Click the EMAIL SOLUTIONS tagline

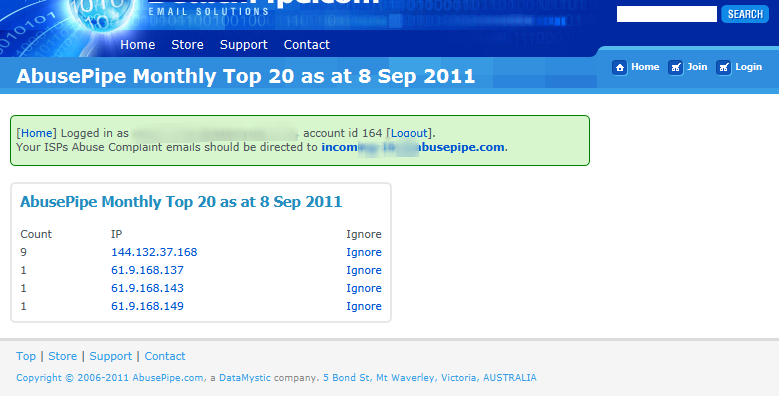pyautogui.click(x=208, y=11)
